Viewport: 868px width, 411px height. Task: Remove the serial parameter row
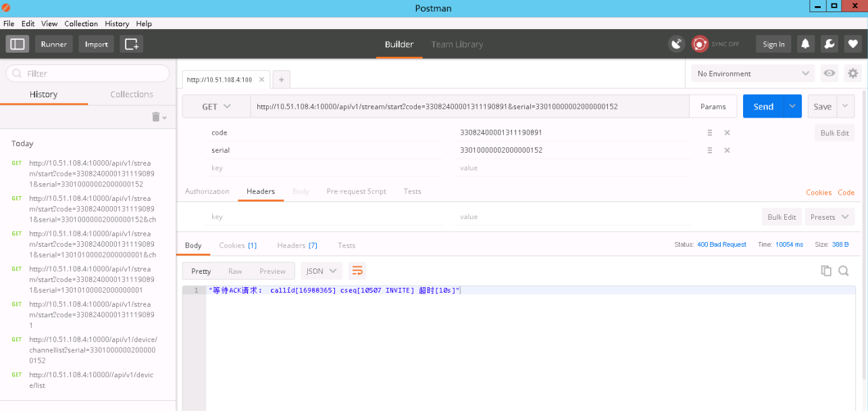click(x=727, y=150)
